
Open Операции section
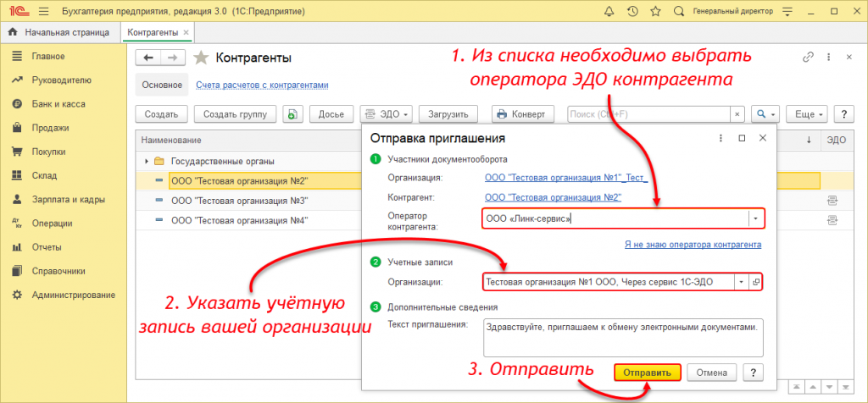[x=52, y=224]
